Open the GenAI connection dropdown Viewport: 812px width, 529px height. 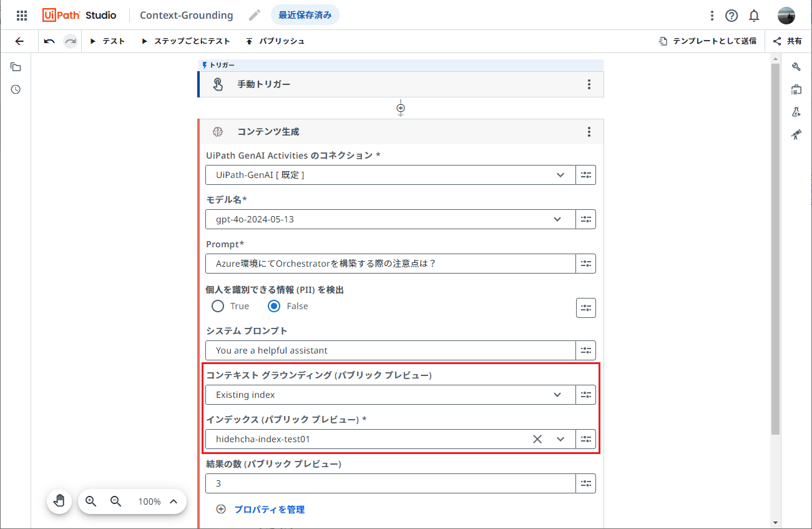click(560, 175)
